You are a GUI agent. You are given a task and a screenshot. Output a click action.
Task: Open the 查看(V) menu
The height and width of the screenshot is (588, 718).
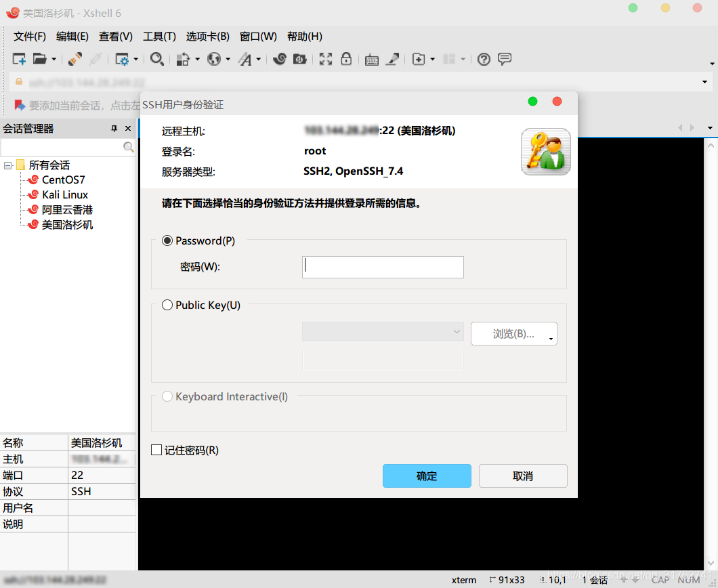pyautogui.click(x=116, y=36)
